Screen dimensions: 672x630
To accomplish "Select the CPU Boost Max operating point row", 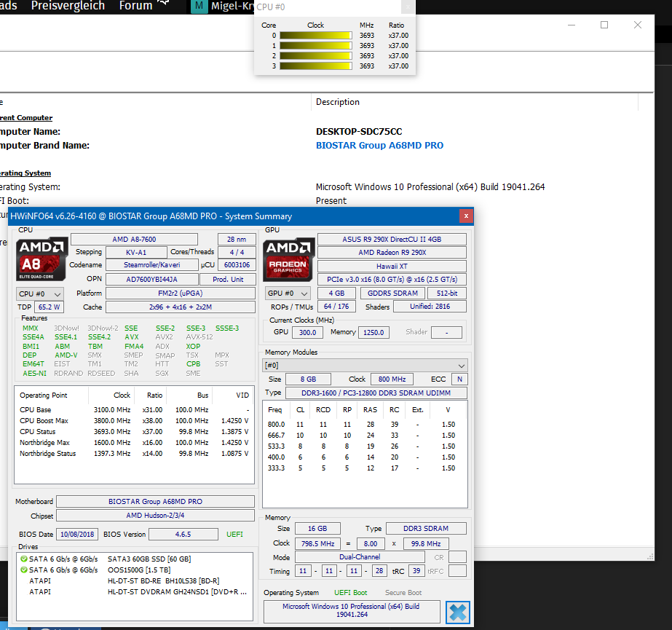I will coord(134,421).
